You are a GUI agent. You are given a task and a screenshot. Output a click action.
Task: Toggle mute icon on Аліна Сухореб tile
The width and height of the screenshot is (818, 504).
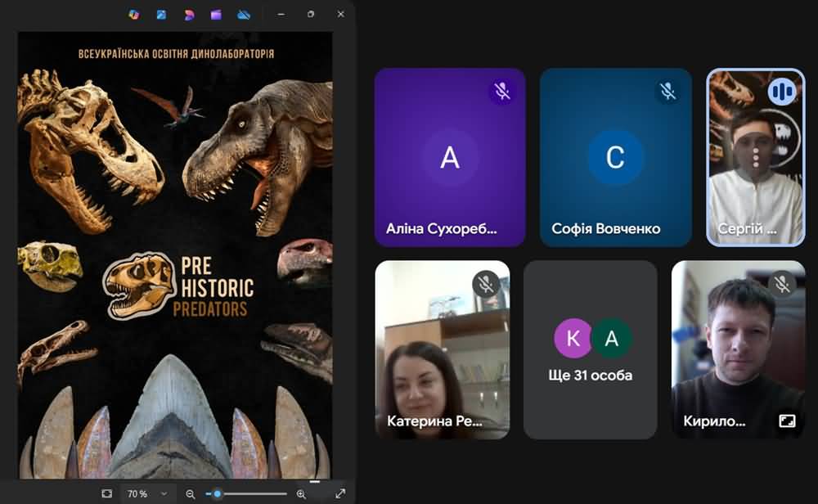[x=502, y=91]
